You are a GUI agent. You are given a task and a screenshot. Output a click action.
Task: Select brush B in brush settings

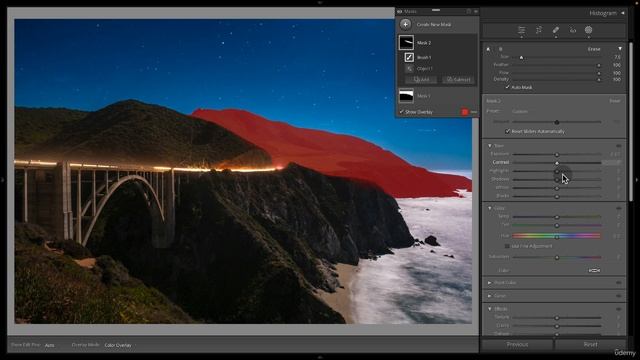pos(500,49)
